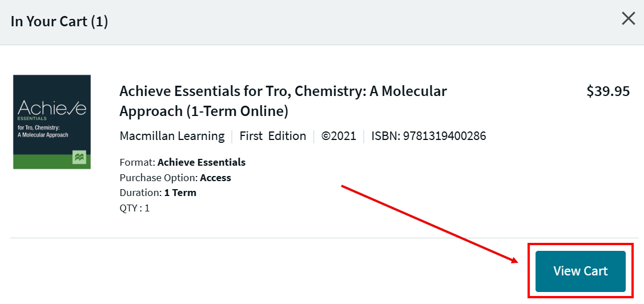644x304 pixels.
Task: Click the Purchase Option: Access line
Action: tap(175, 178)
